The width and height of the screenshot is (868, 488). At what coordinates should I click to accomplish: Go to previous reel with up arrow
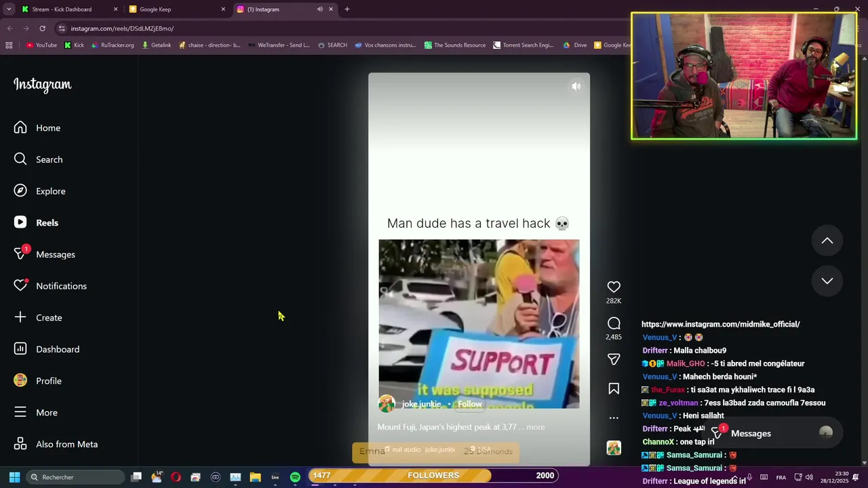click(x=827, y=241)
